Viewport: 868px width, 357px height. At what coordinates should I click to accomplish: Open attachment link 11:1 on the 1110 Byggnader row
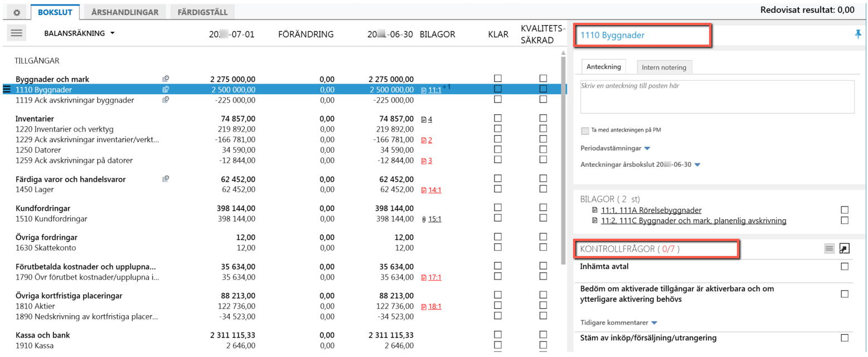(435, 90)
